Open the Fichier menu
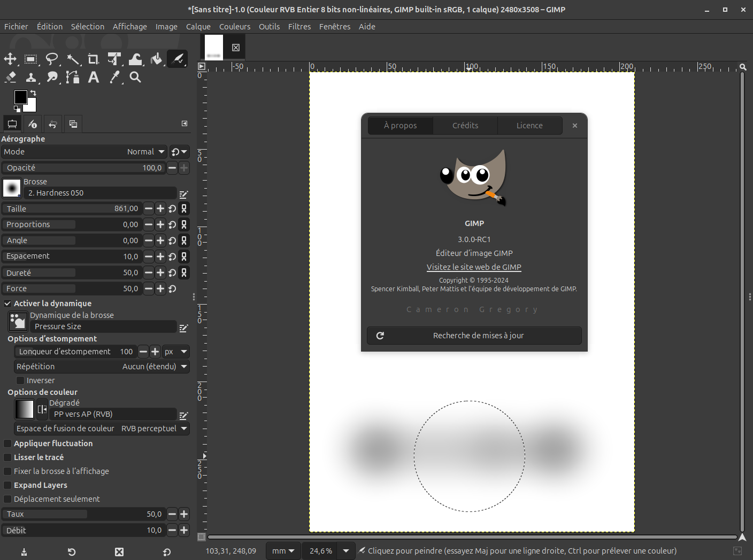This screenshot has width=753, height=560. point(16,27)
